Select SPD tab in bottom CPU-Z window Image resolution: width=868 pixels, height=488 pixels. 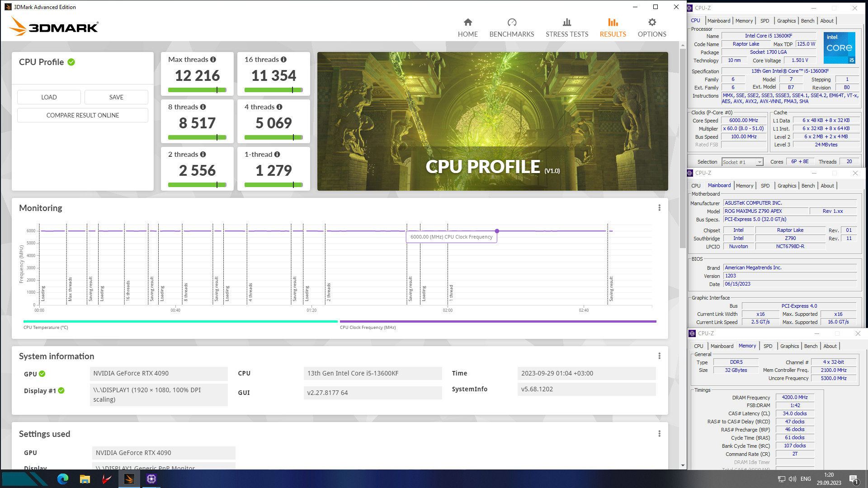768,346
